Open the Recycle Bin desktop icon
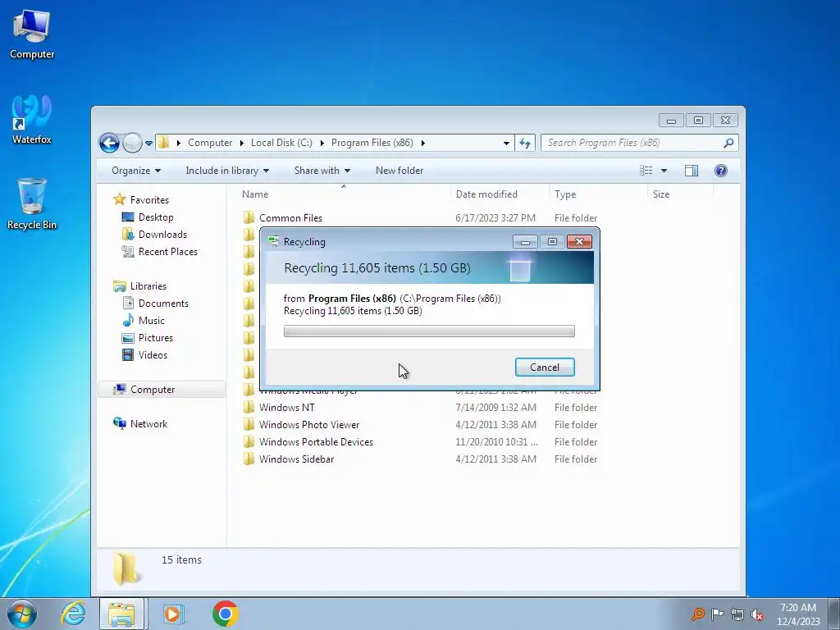Image resolution: width=840 pixels, height=630 pixels. (x=32, y=204)
